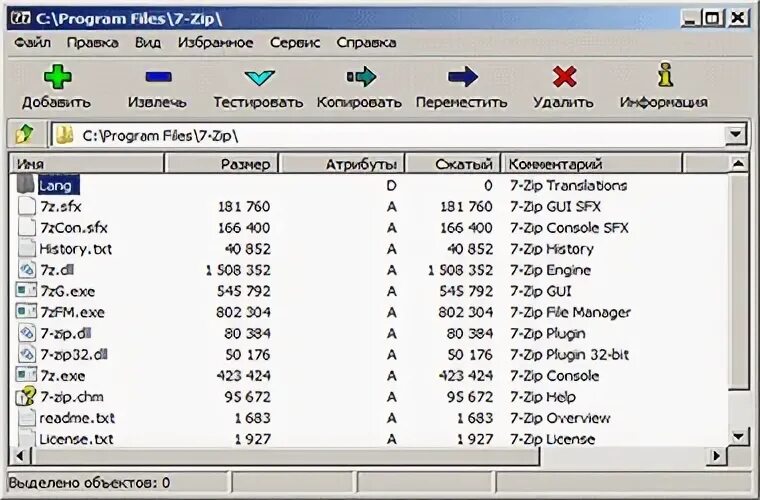
Task: Click the Тестировать check-arrow icon
Action: [x=259, y=77]
